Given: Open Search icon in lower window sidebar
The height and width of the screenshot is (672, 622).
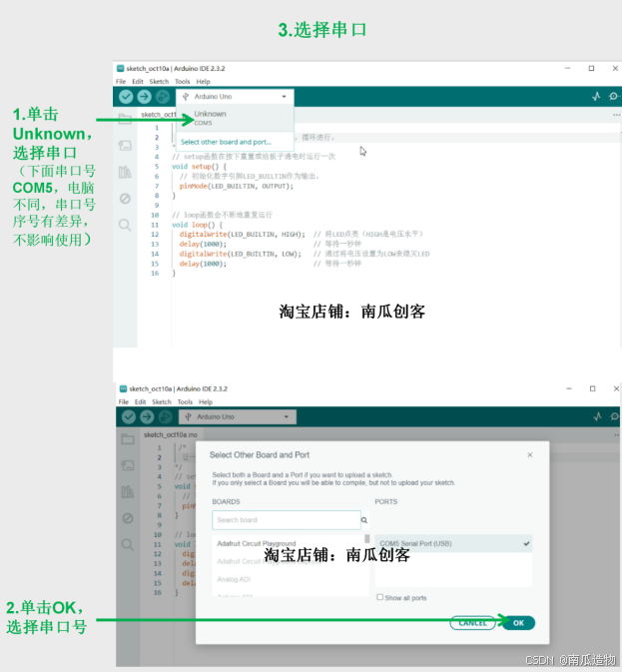Looking at the screenshot, I should click(128, 545).
